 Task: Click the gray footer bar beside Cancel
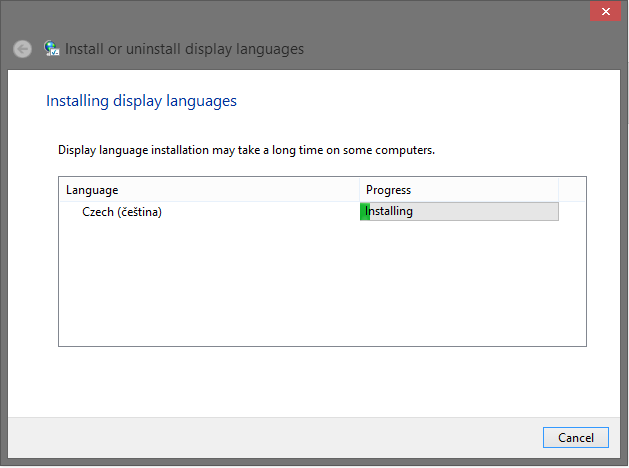(x=275, y=438)
